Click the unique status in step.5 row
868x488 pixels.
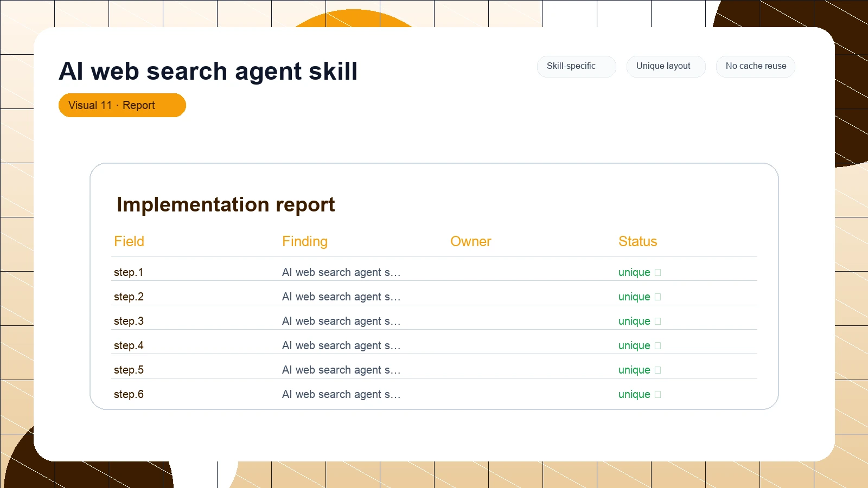(x=634, y=370)
